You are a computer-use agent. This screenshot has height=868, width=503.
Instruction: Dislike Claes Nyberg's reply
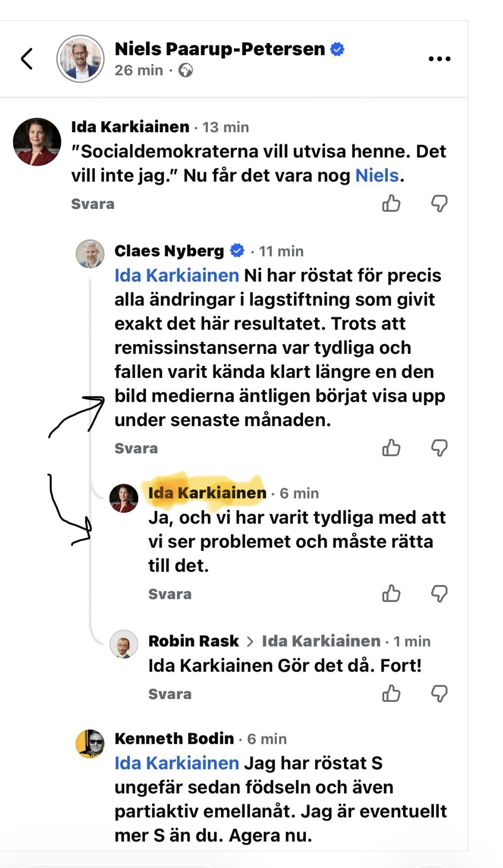[x=439, y=447]
